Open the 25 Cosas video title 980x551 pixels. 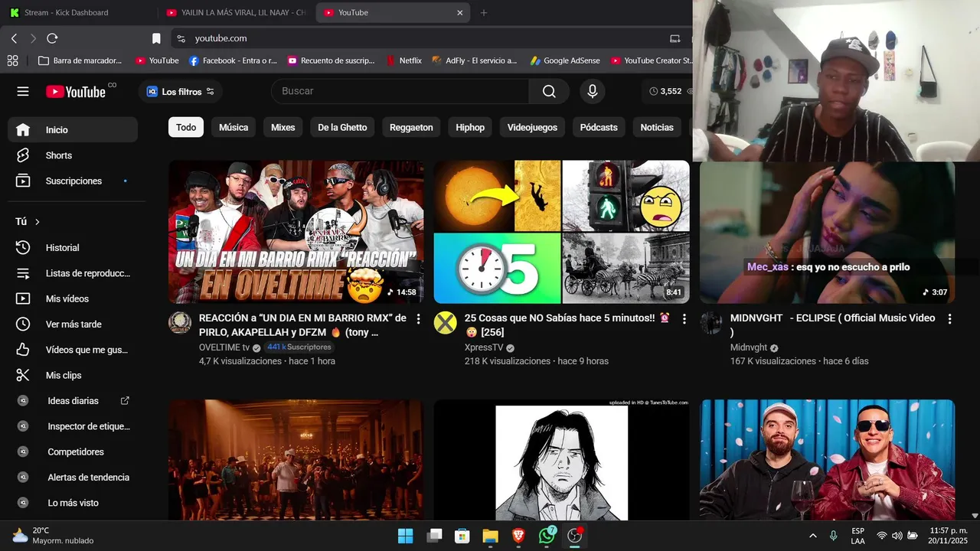(x=567, y=324)
